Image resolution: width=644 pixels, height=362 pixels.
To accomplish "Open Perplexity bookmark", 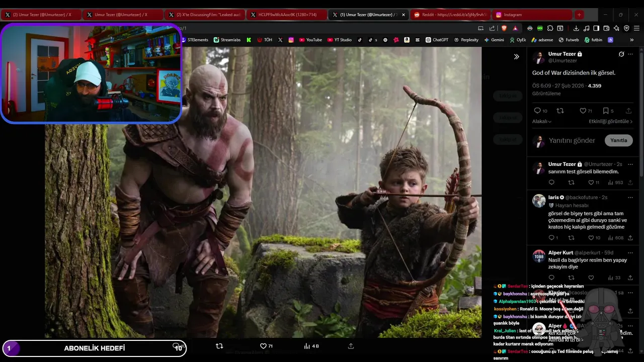I will pos(466,40).
